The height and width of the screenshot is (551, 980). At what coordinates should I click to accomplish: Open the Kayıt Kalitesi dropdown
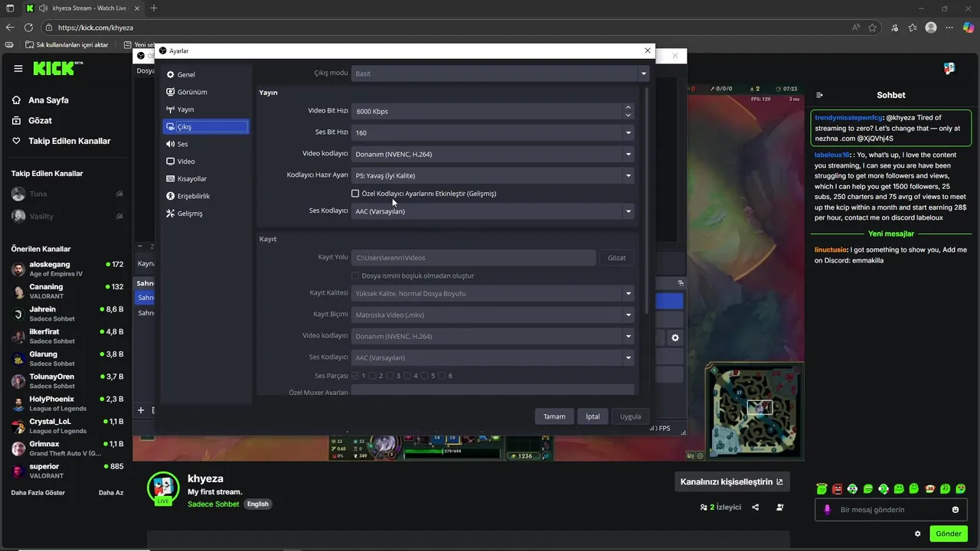pos(492,293)
